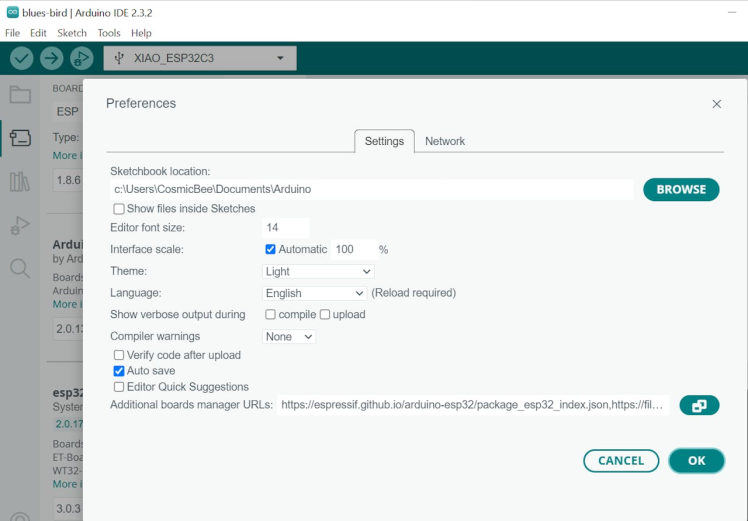Screen dimensions: 748x521
Task: Click the Editor font size field
Action: pos(286,228)
